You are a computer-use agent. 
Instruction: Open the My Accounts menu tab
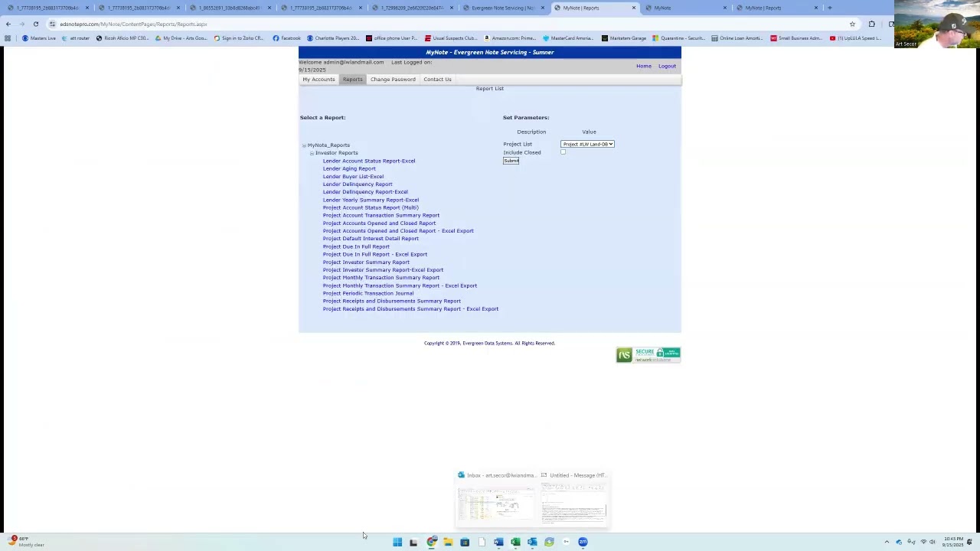pos(318,79)
